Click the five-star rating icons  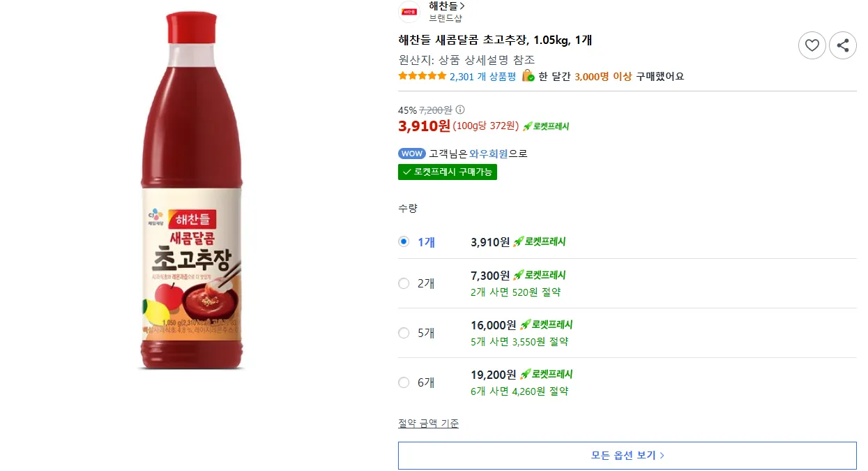pos(422,76)
